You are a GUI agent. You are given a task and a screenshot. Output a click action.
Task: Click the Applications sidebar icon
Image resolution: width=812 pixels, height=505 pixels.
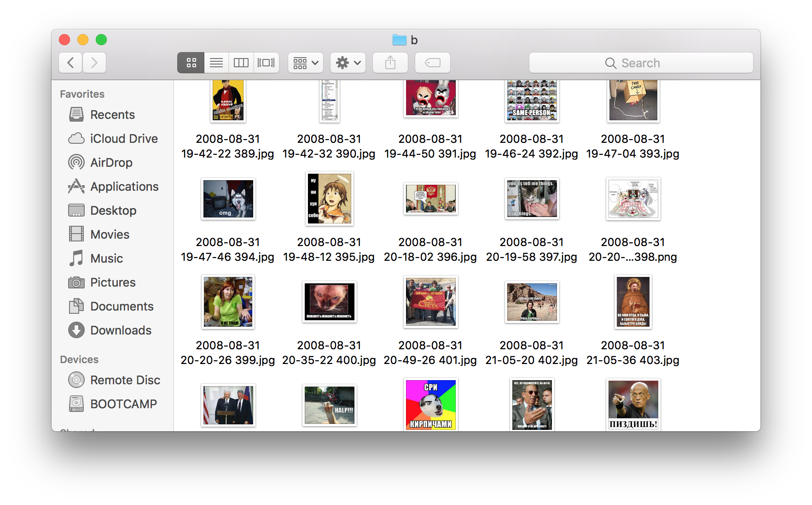point(76,186)
